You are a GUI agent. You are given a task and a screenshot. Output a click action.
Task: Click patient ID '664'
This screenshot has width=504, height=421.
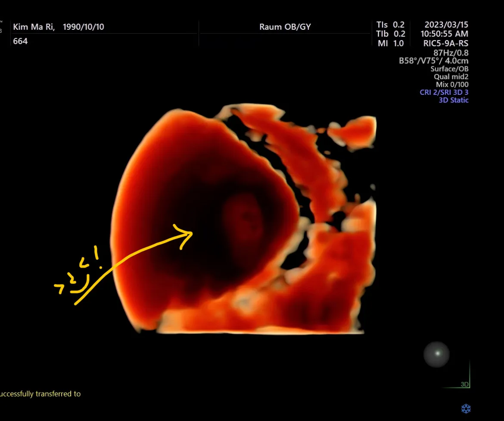click(20, 41)
